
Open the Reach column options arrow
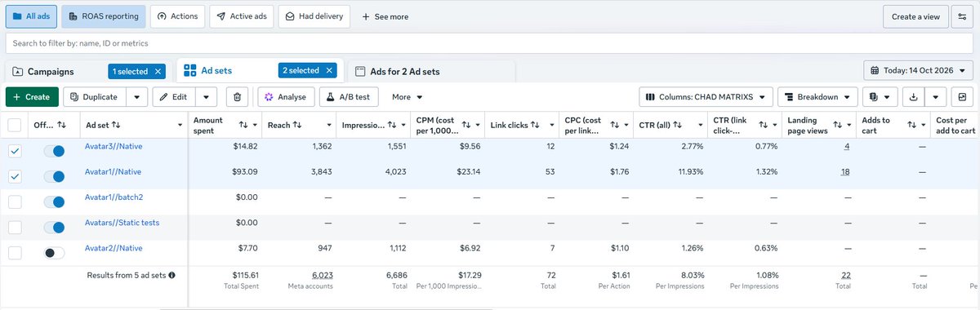pos(328,125)
